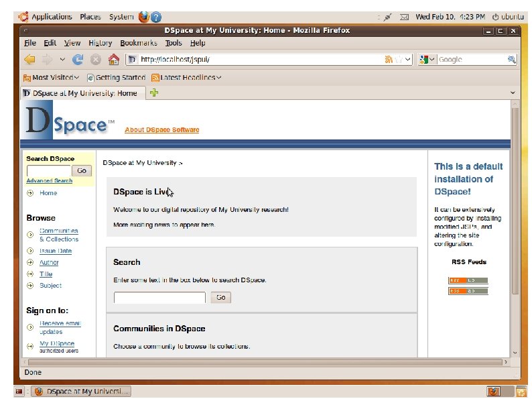Click the network connection icon in top panel

[x=387, y=17]
